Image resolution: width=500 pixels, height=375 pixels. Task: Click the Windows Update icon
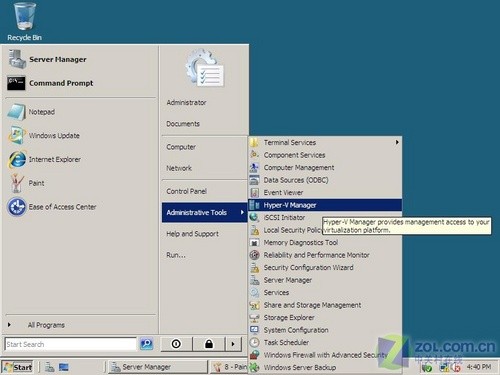tap(16, 135)
